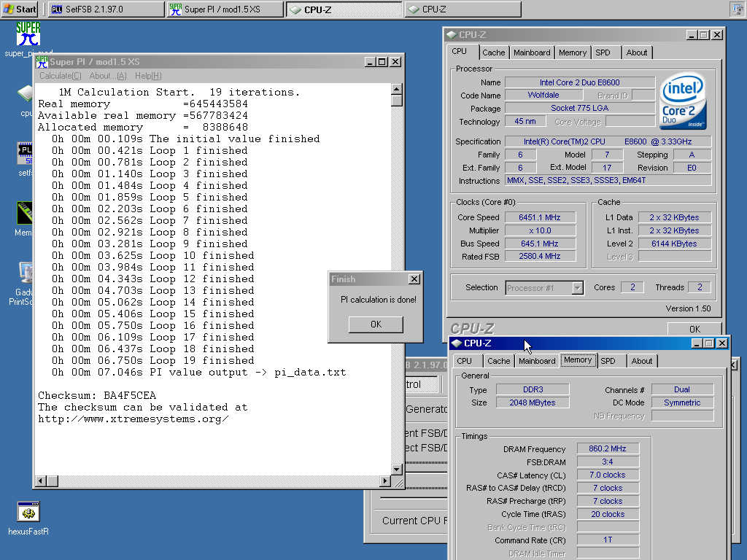This screenshot has height=560, width=747.
Task: Click OK button in upper CPU-Z window
Action: [x=694, y=329]
